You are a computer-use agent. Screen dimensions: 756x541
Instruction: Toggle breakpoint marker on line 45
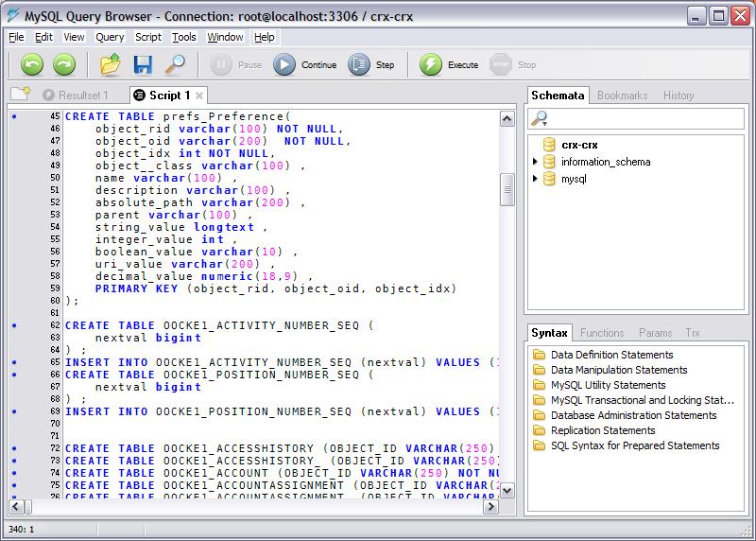pos(14,116)
